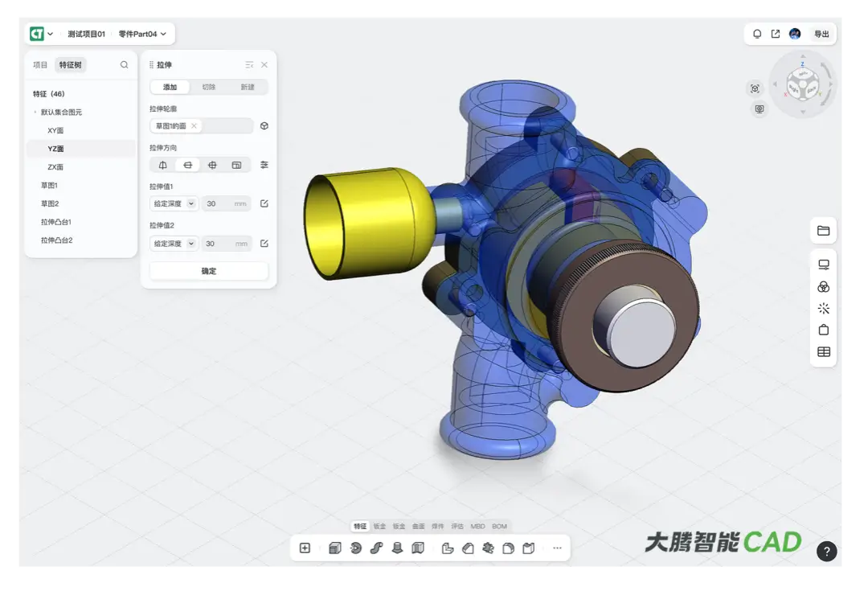Switch to the 项目 tab in left panel
This screenshot has height=591, width=868.
coord(40,64)
